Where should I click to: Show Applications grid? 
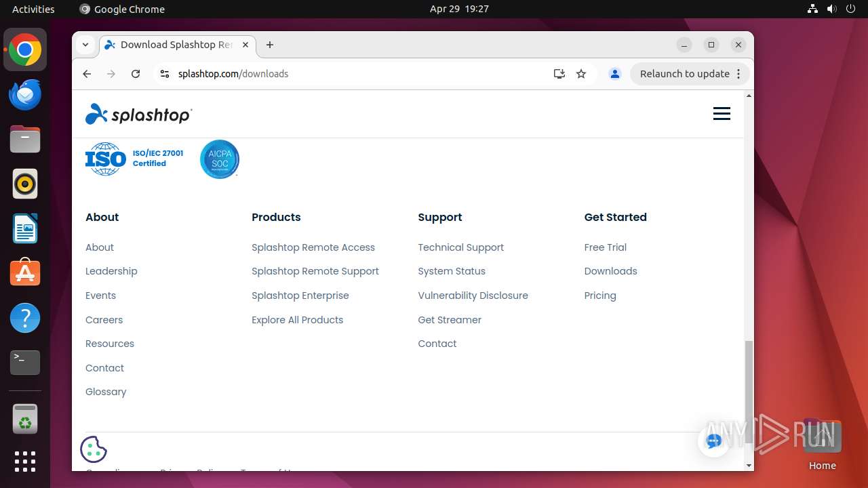25,462
